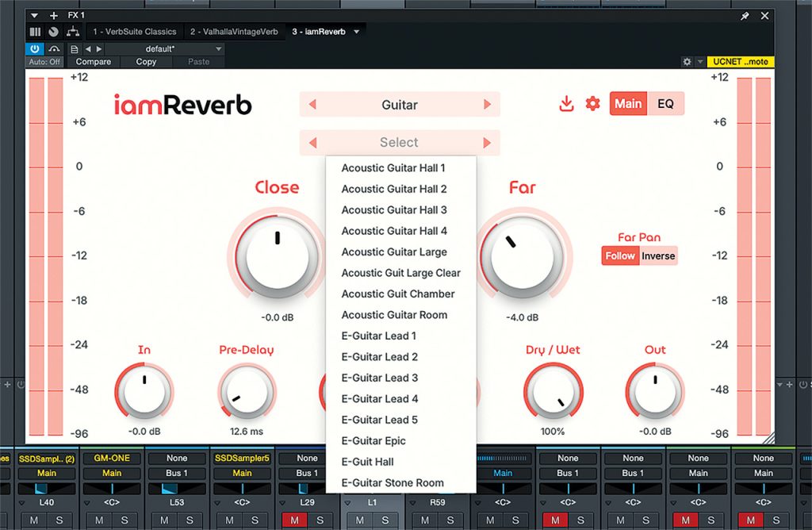Screen dimensions: 812x530
Task: Click right arrow of Guitar category
Action: coord(487,104)
